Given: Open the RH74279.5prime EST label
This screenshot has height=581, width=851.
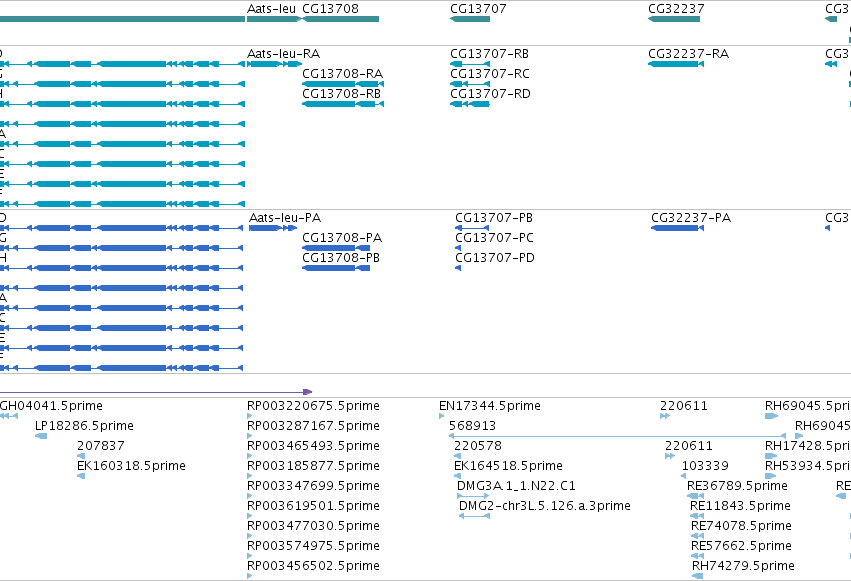Looking at the screenshot, I should [743, 566].
